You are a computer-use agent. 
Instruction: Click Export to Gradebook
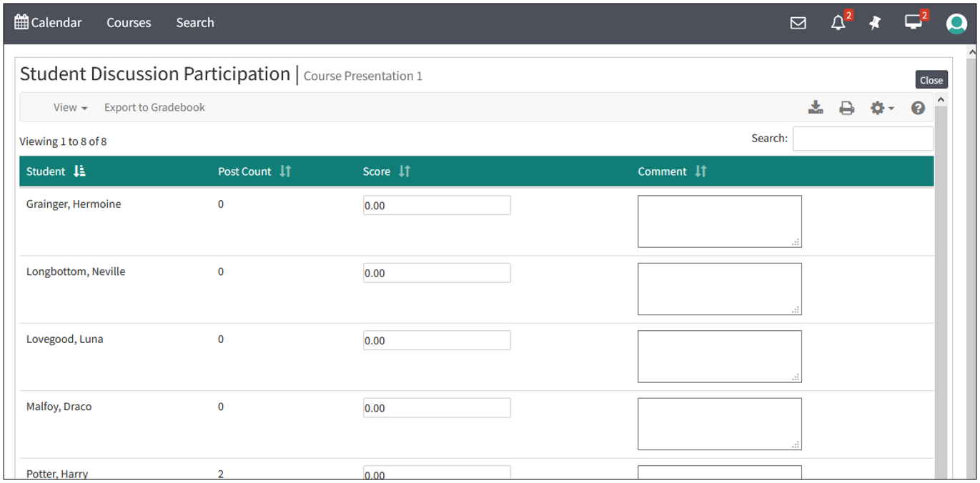tap(154, 107)
